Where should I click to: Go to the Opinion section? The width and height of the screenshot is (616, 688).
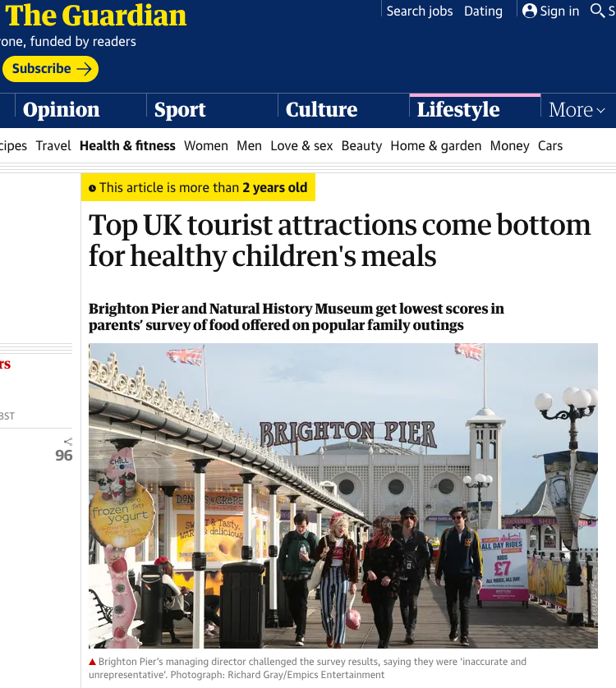tap(61, 110)
